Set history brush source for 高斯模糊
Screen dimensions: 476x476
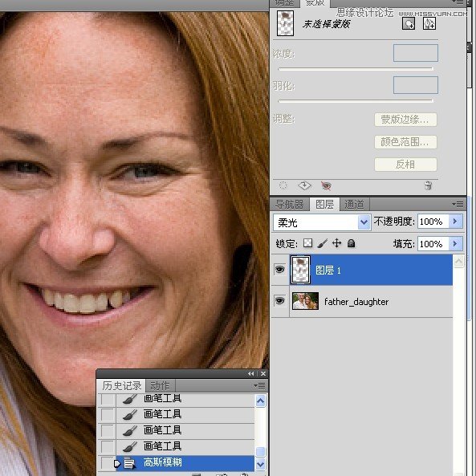(x=108, y=463)
